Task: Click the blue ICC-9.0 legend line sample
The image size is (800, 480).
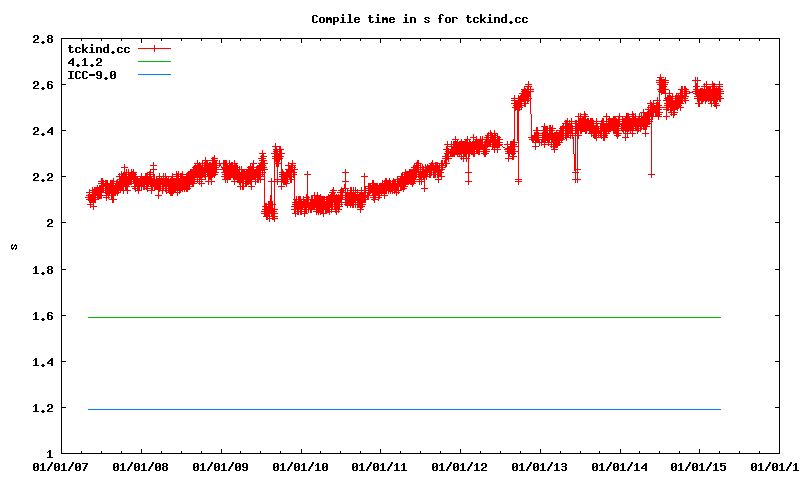Action: coord(155,75)
